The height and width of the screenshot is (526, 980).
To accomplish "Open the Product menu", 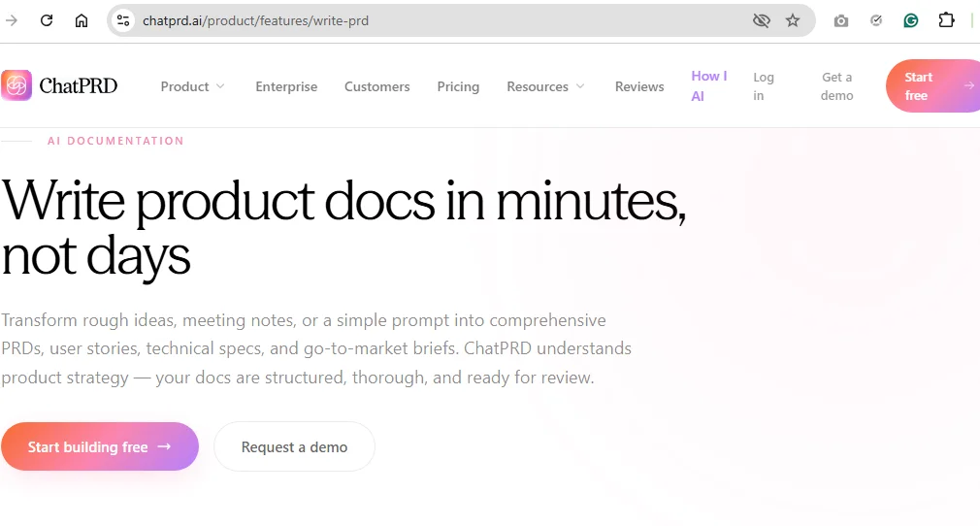I will 192,86.
